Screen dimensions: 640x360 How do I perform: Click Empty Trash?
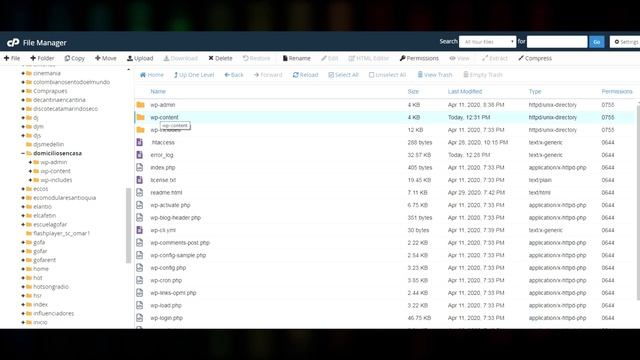(x=483, y=75)
